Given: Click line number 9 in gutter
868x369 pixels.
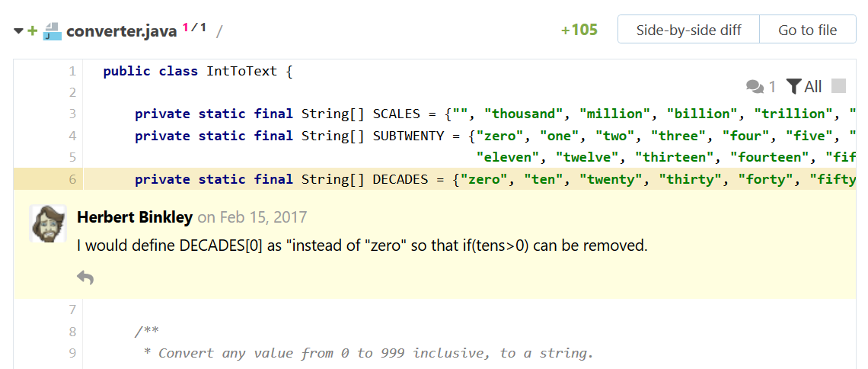Looking at the screenshot, I should (72, 353).
